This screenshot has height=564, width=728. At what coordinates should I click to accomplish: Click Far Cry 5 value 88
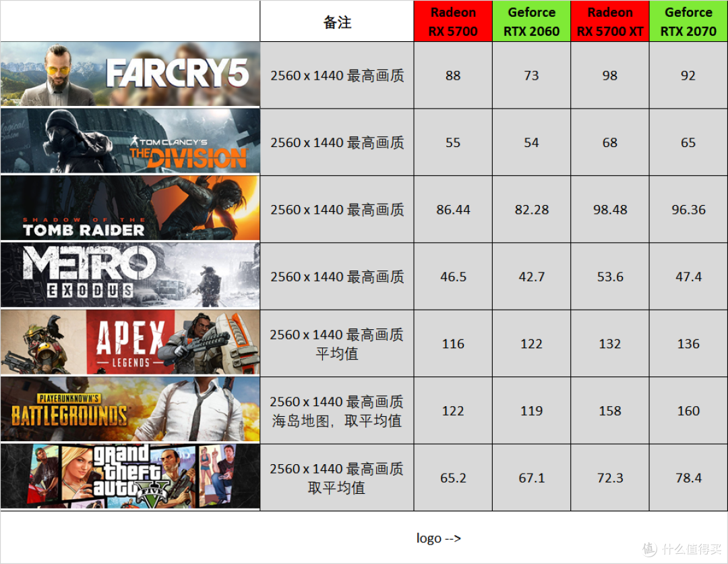(453, 76)
